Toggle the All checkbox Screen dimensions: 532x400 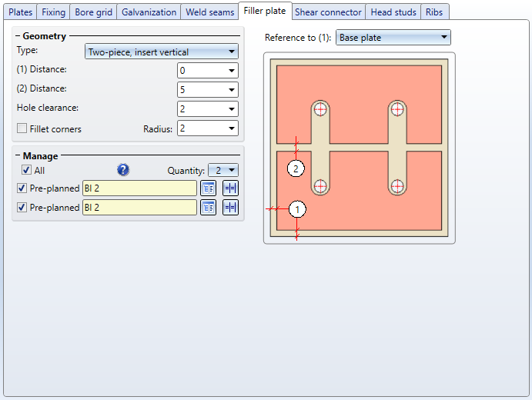coord(26,170)
